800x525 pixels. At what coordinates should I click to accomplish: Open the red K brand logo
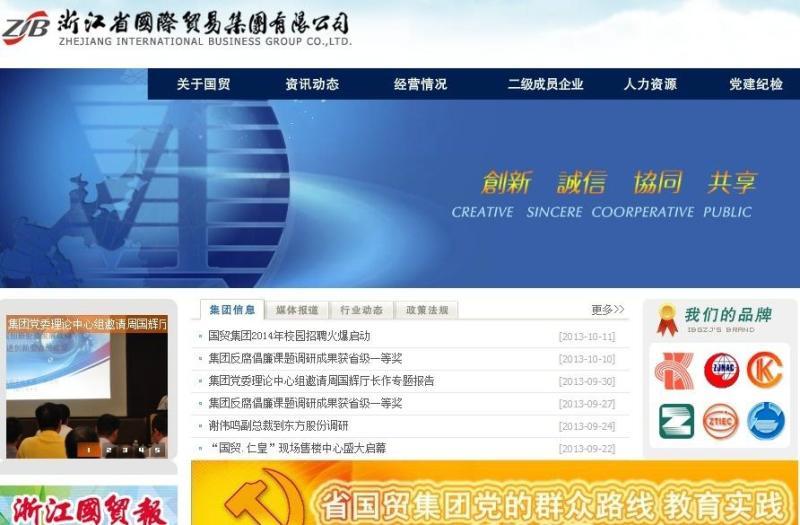(674, 371)
